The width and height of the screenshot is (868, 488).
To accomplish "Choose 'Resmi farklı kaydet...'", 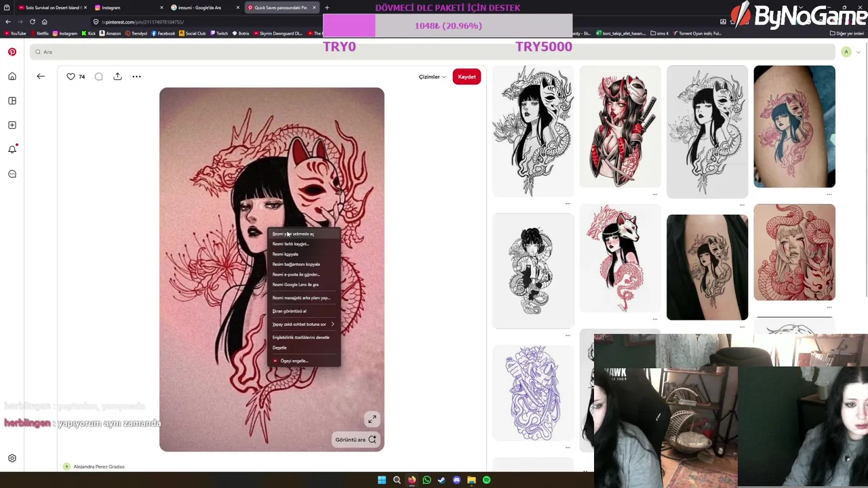I will (x=303, y=244).
